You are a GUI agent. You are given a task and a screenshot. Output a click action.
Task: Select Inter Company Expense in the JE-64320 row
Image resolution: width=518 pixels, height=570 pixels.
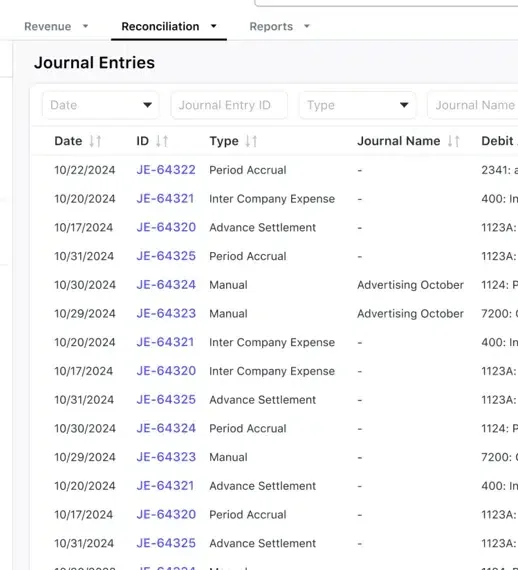pos(272,371)
